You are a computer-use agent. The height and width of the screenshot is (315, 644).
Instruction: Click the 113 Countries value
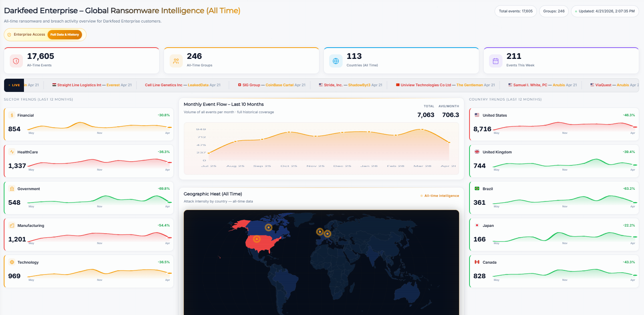(x=354, y=56)
